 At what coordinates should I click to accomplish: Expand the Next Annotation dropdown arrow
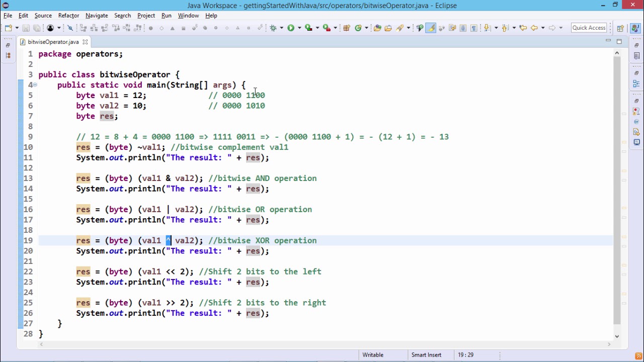496,28
